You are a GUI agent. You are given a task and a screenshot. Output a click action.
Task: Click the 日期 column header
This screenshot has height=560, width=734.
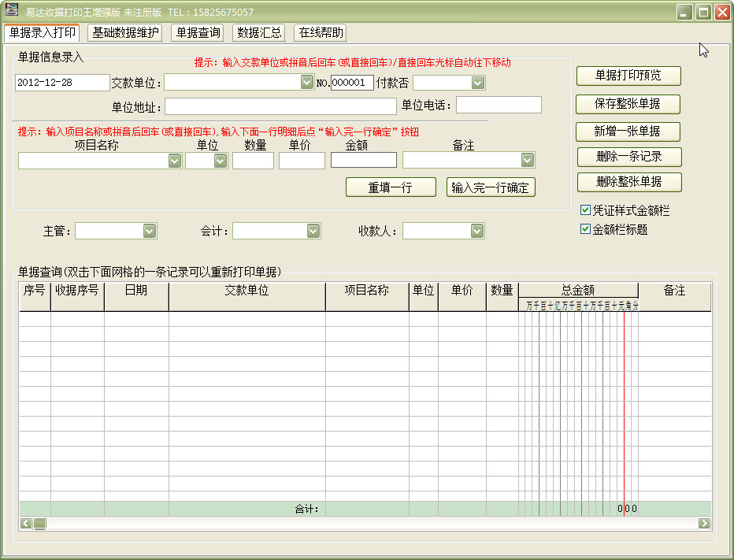tap(136, 296)
